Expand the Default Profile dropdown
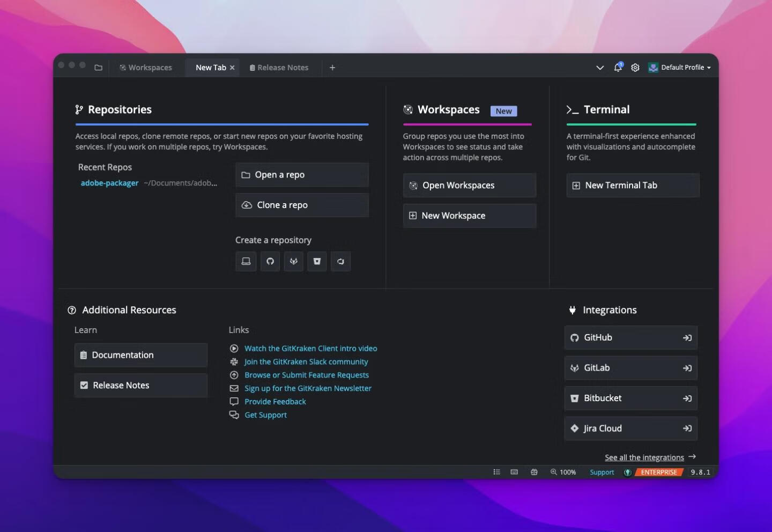Viewport: 772px width, 532px height. (x=680, y=68)
